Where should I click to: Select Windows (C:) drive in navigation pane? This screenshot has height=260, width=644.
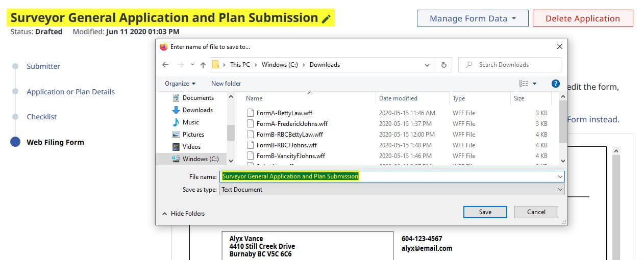point(200,159)
